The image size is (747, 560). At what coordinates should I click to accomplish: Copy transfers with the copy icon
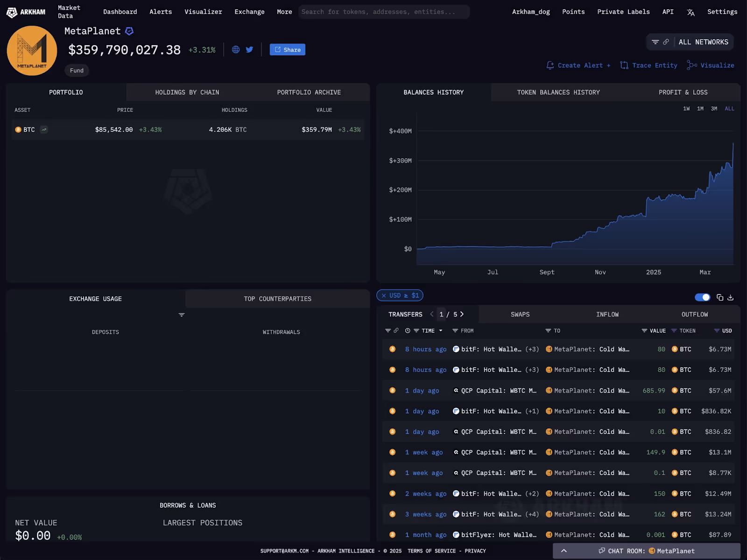coord(720,297)
